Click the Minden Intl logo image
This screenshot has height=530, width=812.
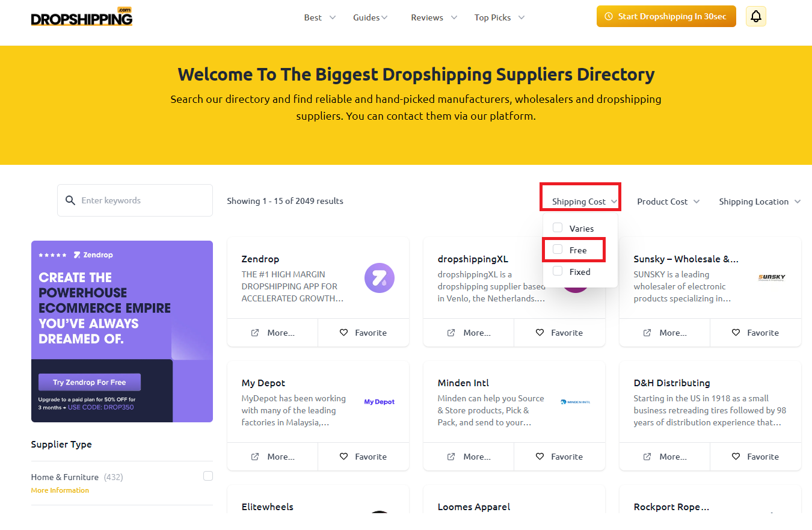[576, 402]
